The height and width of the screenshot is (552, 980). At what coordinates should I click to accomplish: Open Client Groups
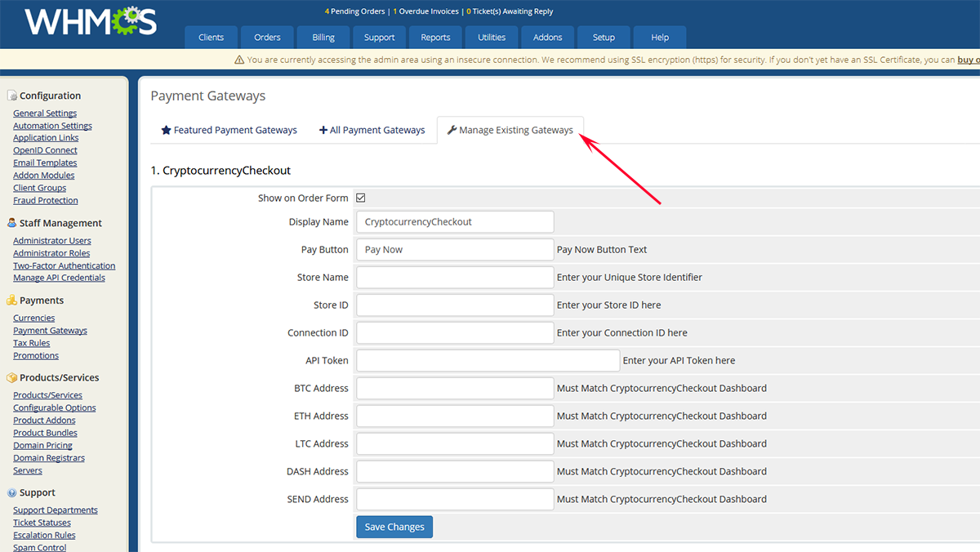(x=39, y=188)
